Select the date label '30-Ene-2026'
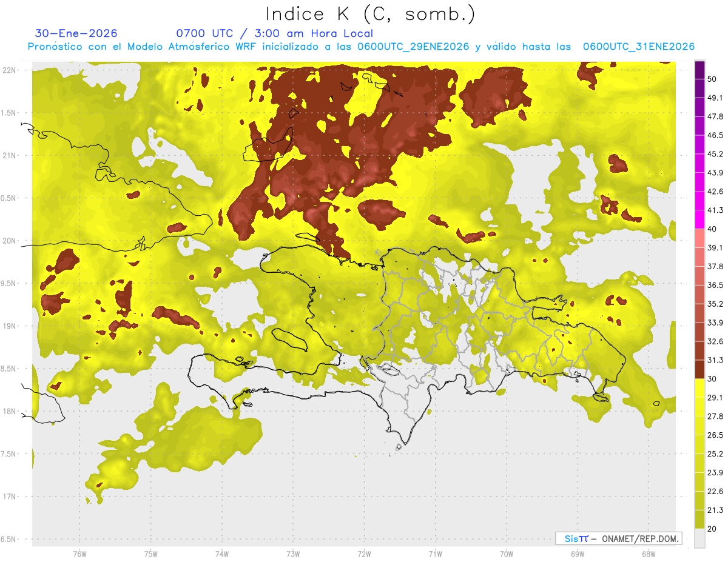This screenshot has height=562, width=728. click(76, 33)
